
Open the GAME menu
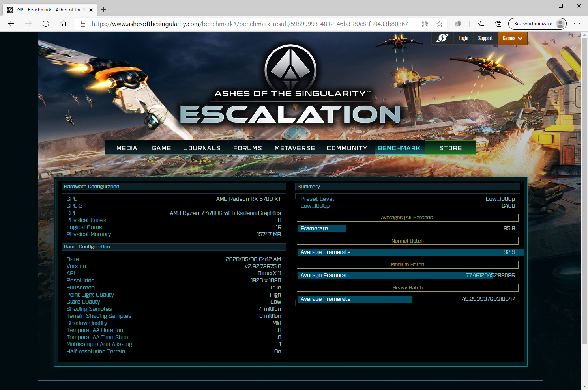point(161,148)
